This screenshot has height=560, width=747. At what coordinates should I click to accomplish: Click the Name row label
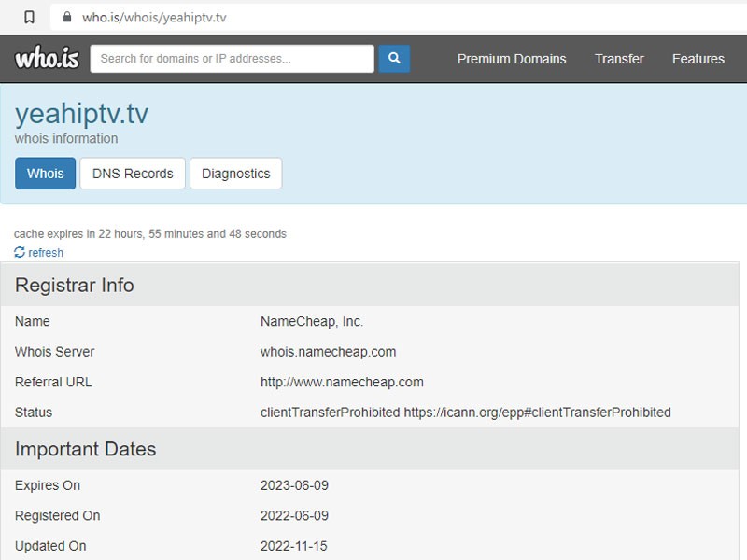33,321
